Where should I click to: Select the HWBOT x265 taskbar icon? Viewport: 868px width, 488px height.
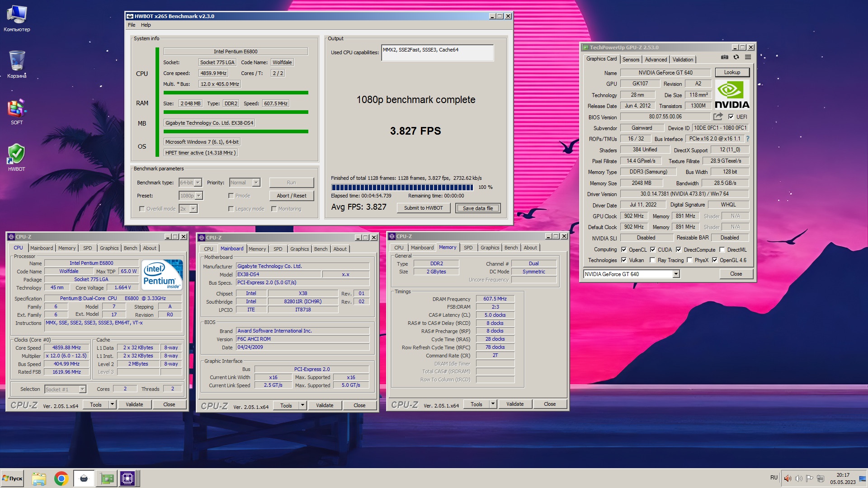[84, 479]
